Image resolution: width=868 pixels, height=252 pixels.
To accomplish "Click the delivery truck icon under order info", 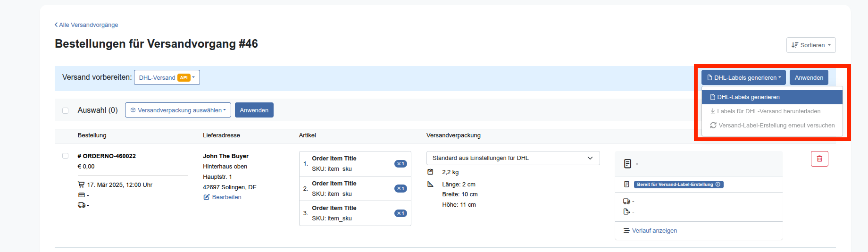I will pos(81,205).
